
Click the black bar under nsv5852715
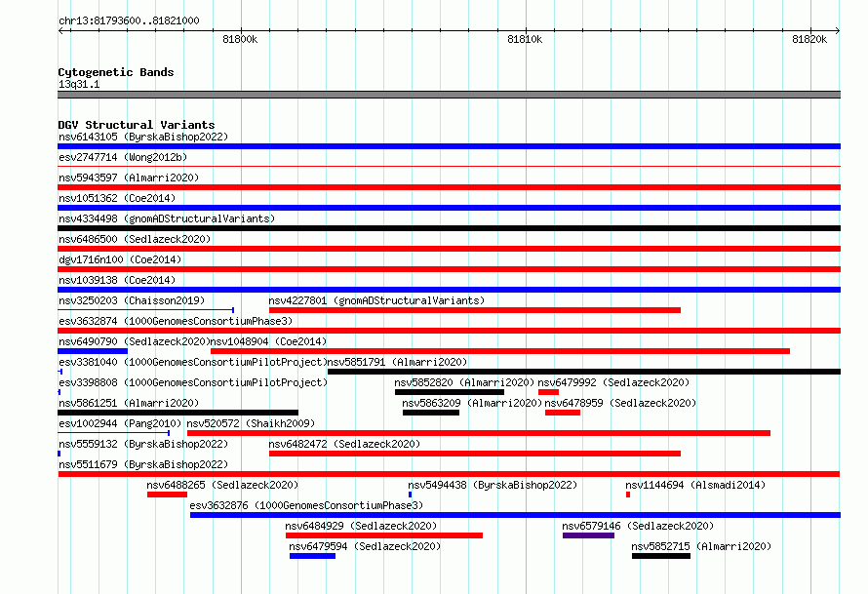pyautogui.click(x=661, y=556)
